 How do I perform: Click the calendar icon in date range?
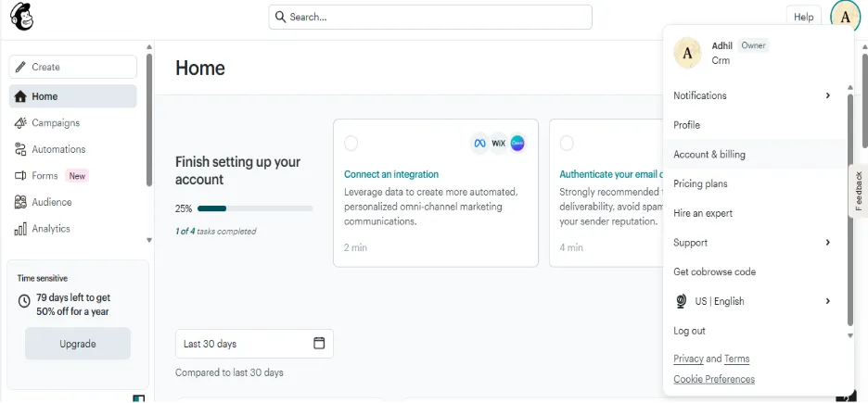coord(319,343)
